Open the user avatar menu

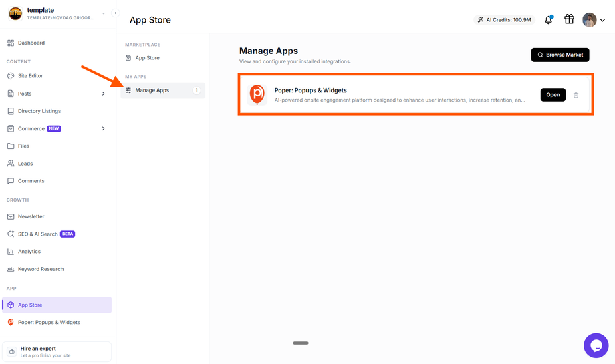coord(589,19)
